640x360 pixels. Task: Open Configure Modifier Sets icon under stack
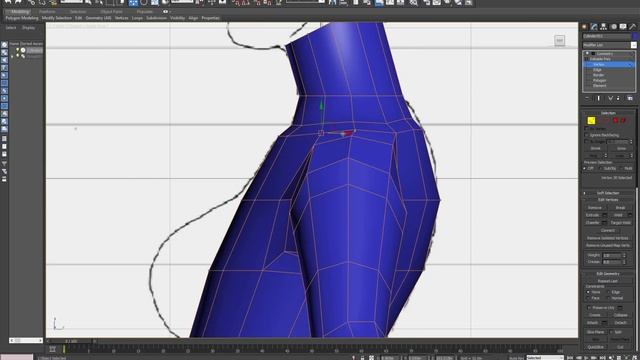click(630, 98)
